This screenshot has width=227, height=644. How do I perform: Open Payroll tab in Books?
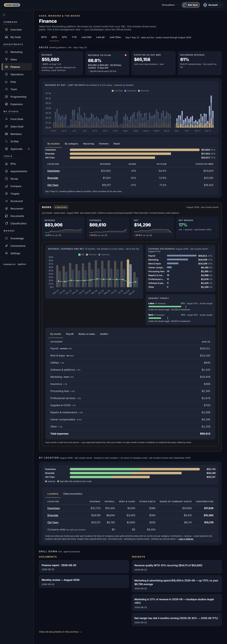(x=70, y=334)
